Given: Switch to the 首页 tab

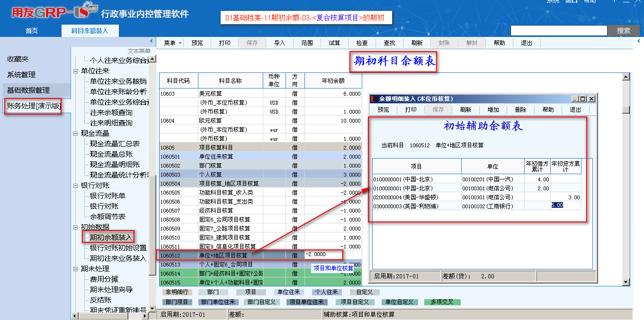Looking at the screenshot, I should pos(32,31).
